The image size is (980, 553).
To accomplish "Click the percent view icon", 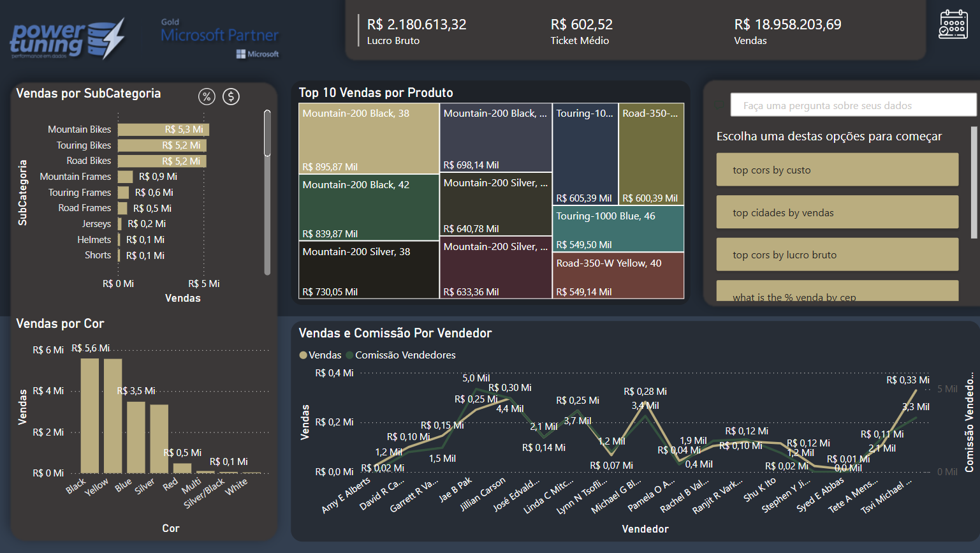I will 207,96.
